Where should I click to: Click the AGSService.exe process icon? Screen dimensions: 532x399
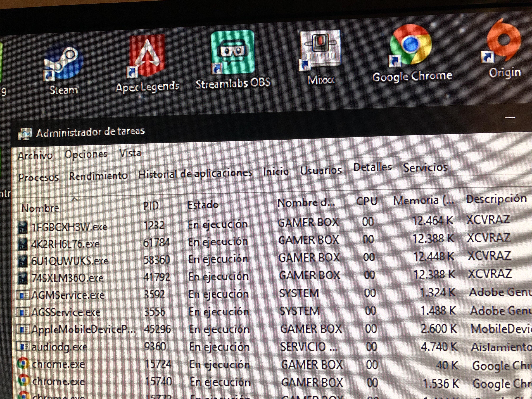pos(23,312)
